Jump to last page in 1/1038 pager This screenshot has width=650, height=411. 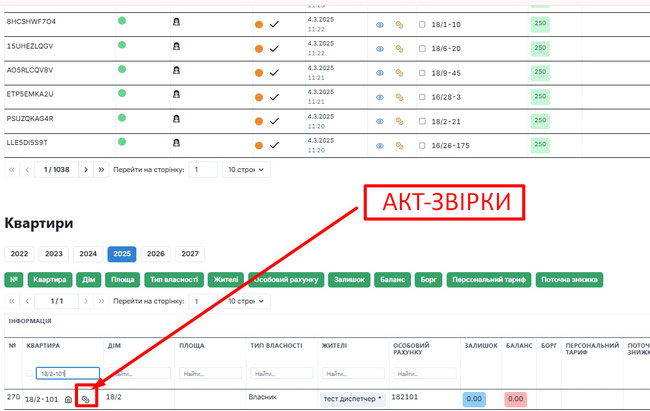[101, 170]
